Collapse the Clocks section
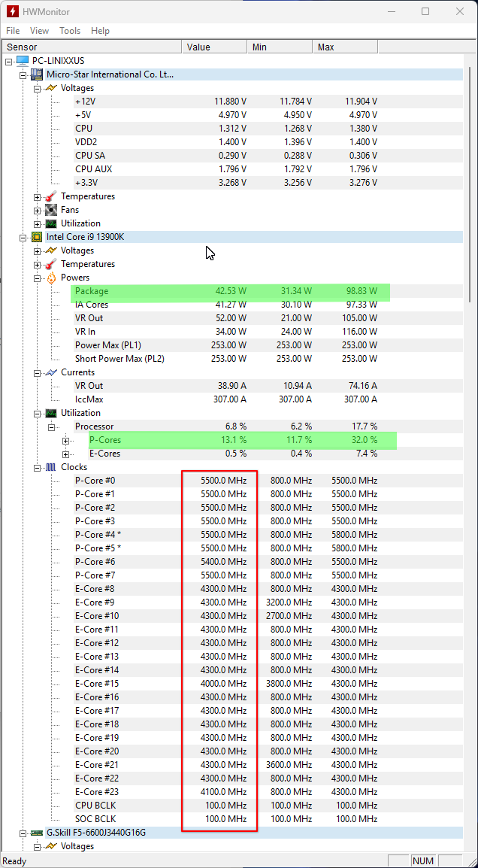The height and width of the screenshot is (868, 478). 37,467
